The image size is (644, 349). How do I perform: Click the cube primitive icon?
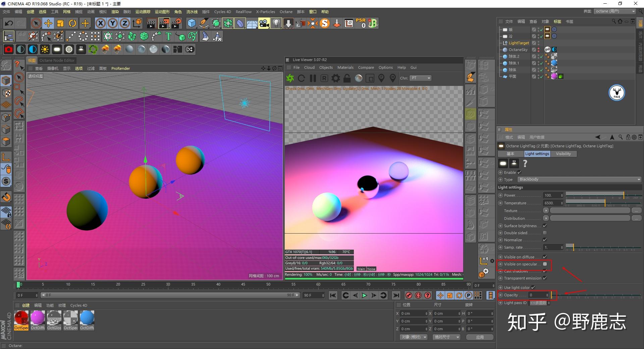pos(192,23)
